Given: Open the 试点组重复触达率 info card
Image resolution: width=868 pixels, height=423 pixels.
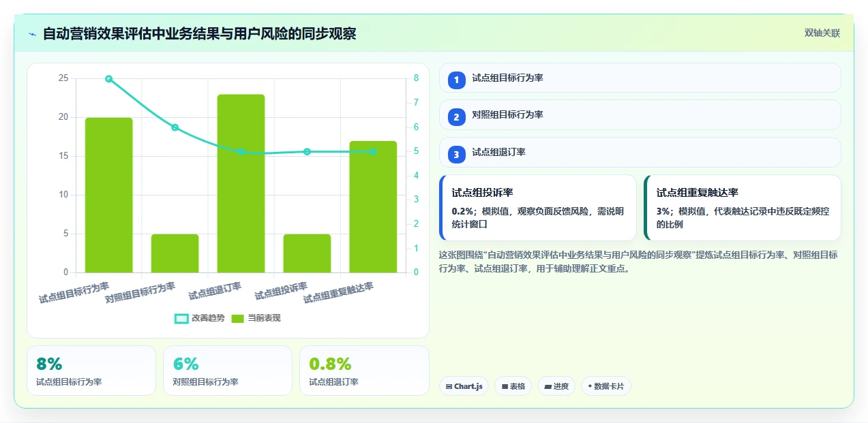Looking at the screenshot, I should coord(743,208).
